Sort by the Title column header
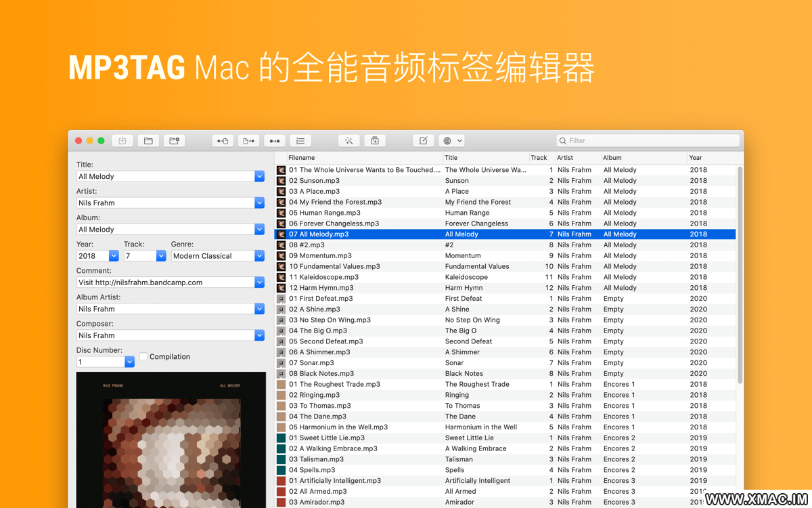The width and height of the screenshot is (812, 508). tap(486, 158)
